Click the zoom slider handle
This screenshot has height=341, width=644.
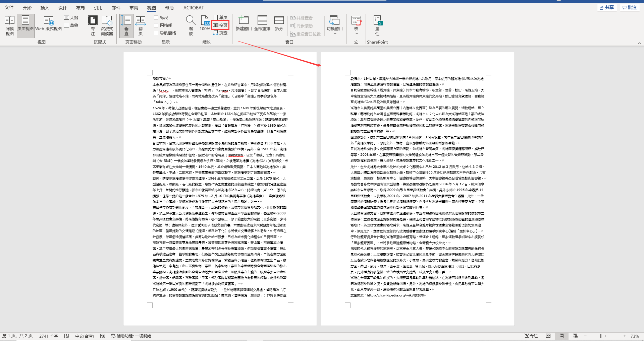tap(600, 336)
